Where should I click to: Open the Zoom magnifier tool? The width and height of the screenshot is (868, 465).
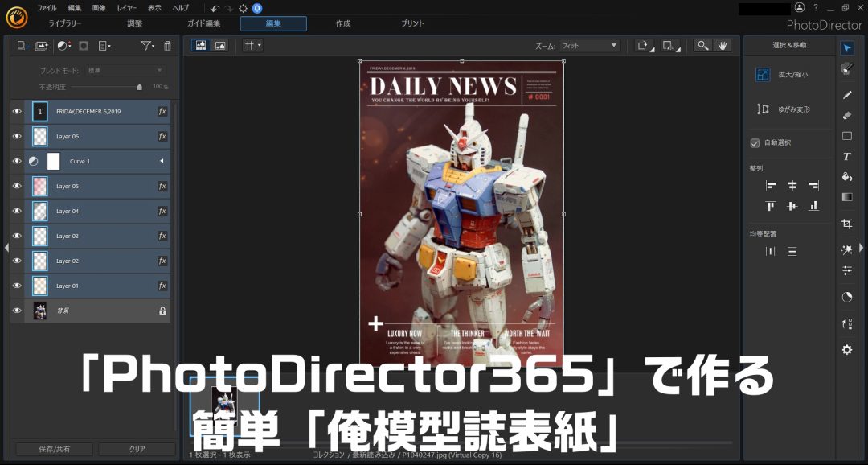click(701, 46)
